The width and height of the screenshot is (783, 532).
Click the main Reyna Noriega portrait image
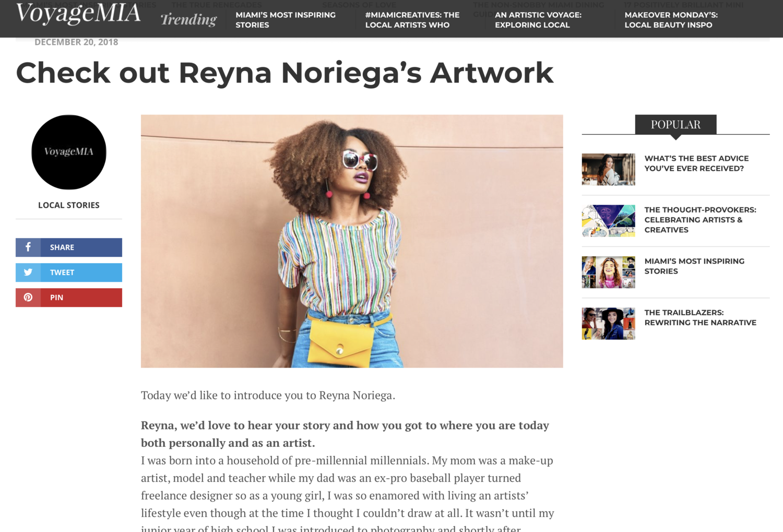coord(352,241)
